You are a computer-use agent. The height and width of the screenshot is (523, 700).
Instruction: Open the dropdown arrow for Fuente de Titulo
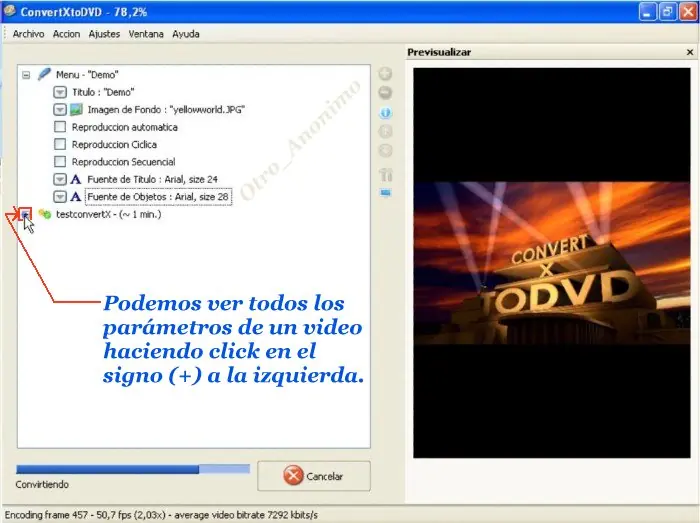pyautogui.click(x=60, y=179)
